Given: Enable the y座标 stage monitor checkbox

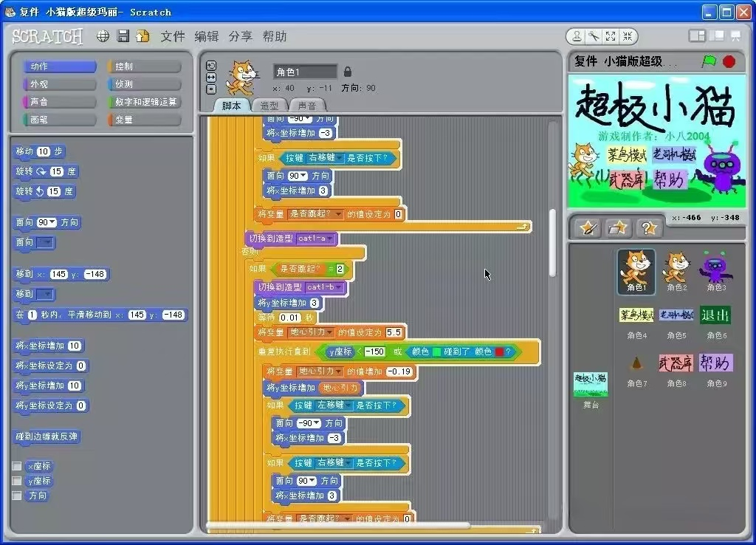Looking at the screenshot, I should (17, 481).
